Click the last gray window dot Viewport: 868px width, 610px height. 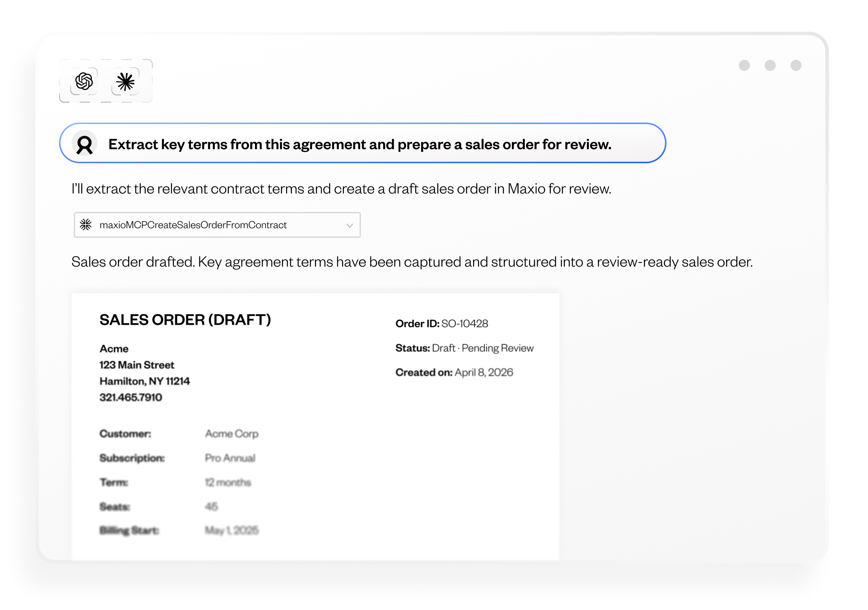(x=796, y=65)
